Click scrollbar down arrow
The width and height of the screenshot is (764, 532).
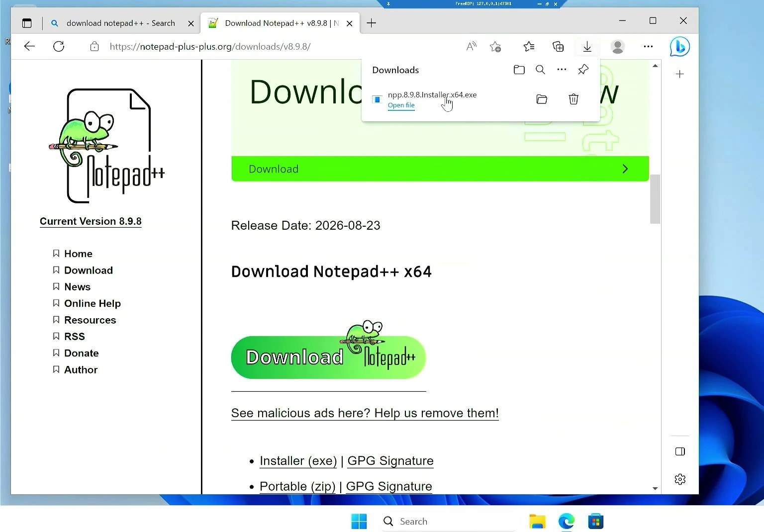click(x=655, y=489)
